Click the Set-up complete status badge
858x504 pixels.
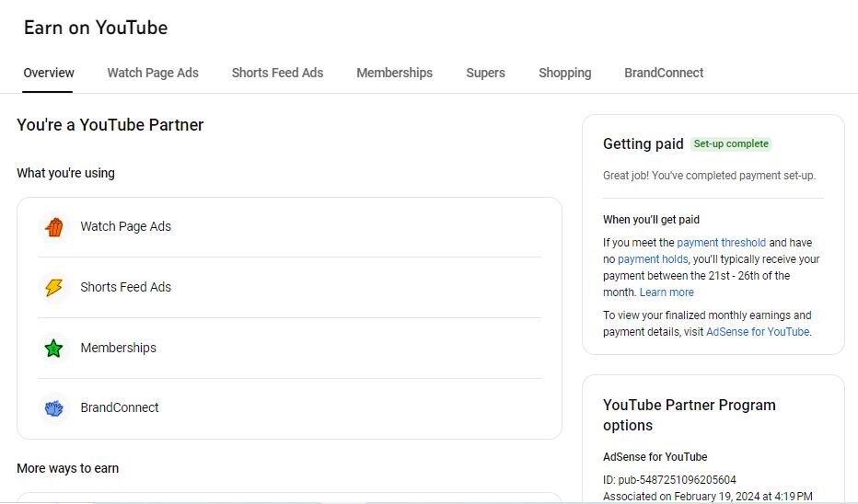point(731,144)
